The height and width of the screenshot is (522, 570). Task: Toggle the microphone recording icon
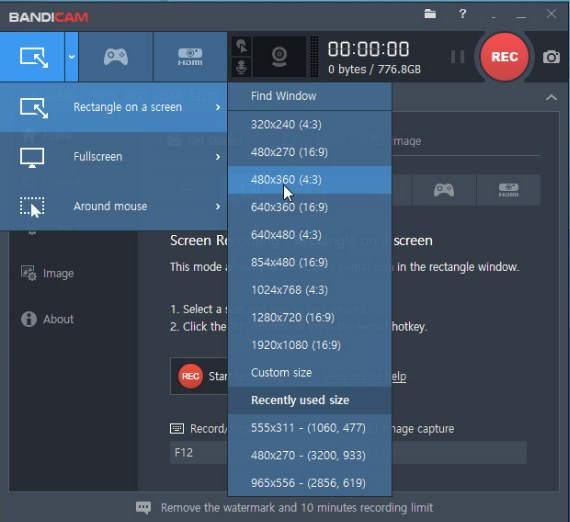241,68
